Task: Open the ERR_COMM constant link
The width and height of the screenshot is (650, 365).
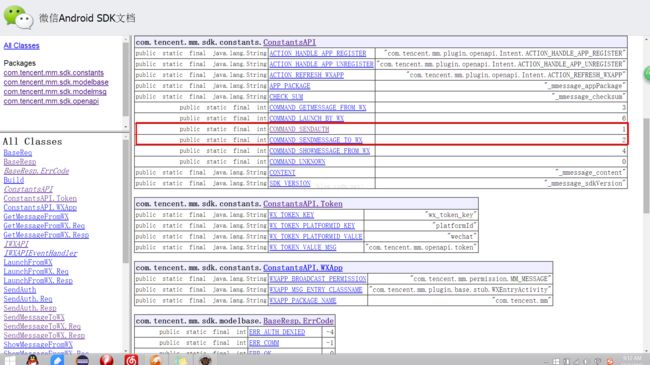Action: [264, 343]
